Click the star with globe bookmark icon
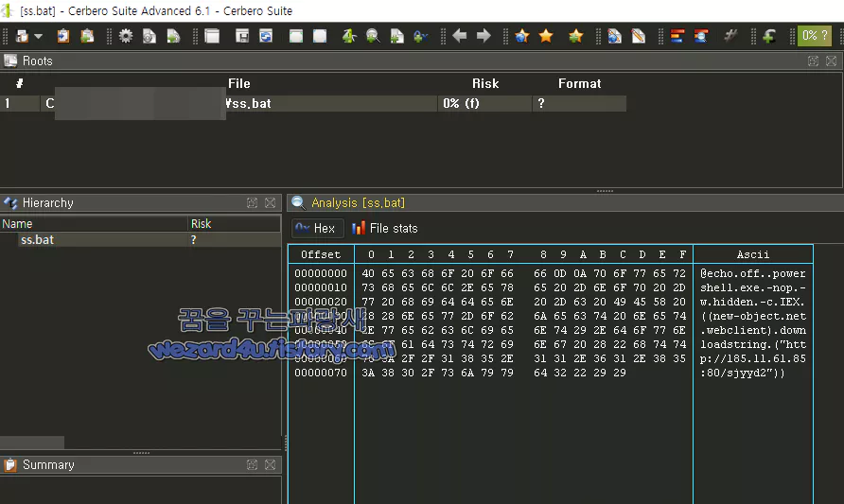 click(521, 36)
